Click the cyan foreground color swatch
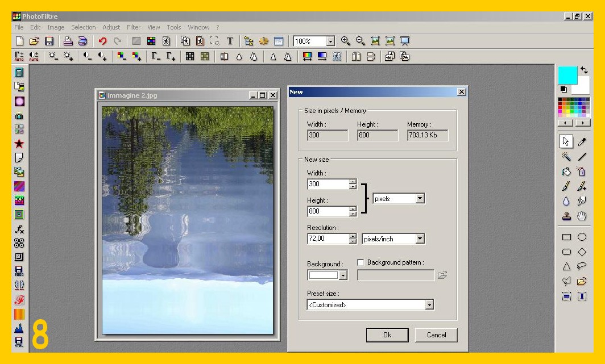The height and width of the screenshot is (364, 605). pos(567,75)
